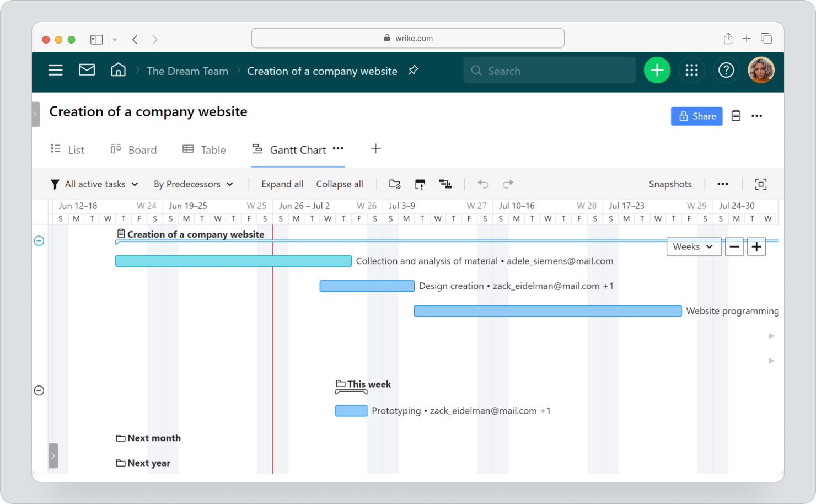Pin the project with the pin icon
This screenshot has height=504, width=816.
(414, 71)
